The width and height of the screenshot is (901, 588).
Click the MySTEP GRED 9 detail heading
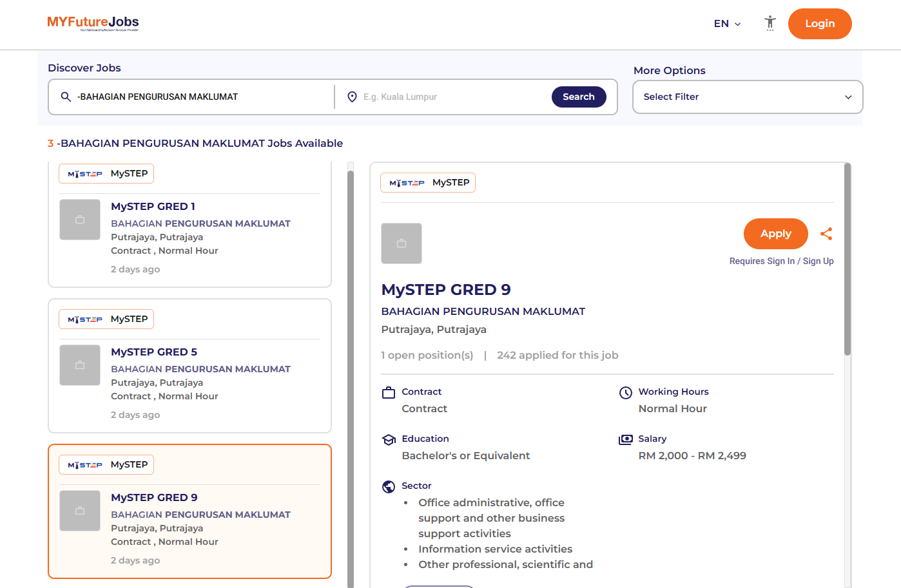coord(446,290)
